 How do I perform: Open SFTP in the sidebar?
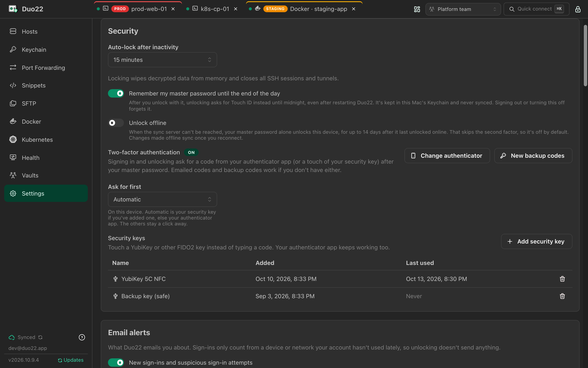[x=46, y=103]
